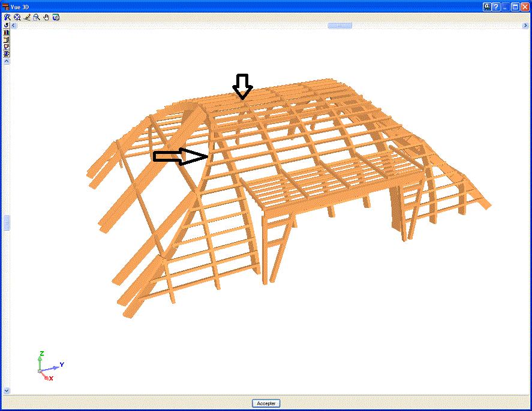Click the horizontal rotation slider thumb

click(339, 25)
